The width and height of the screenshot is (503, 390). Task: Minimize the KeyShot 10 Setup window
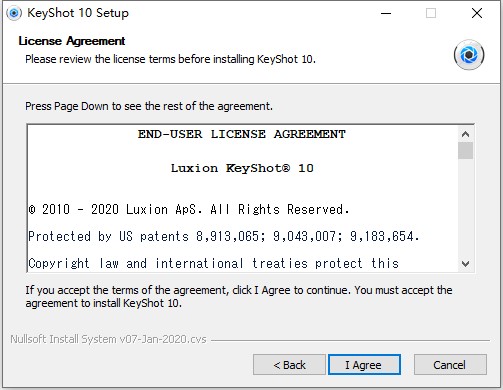[x=386, y=13]
